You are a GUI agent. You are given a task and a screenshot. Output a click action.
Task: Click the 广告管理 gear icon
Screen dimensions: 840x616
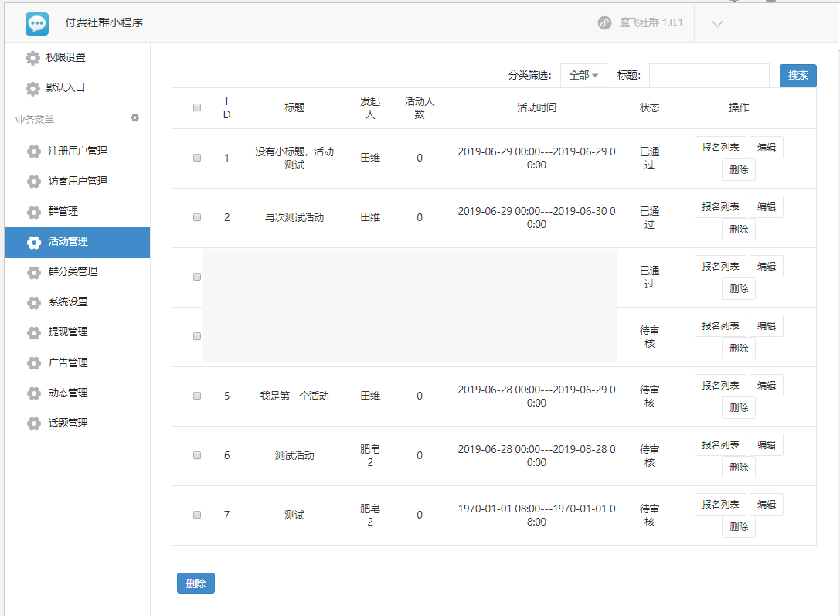click(34, 362)
